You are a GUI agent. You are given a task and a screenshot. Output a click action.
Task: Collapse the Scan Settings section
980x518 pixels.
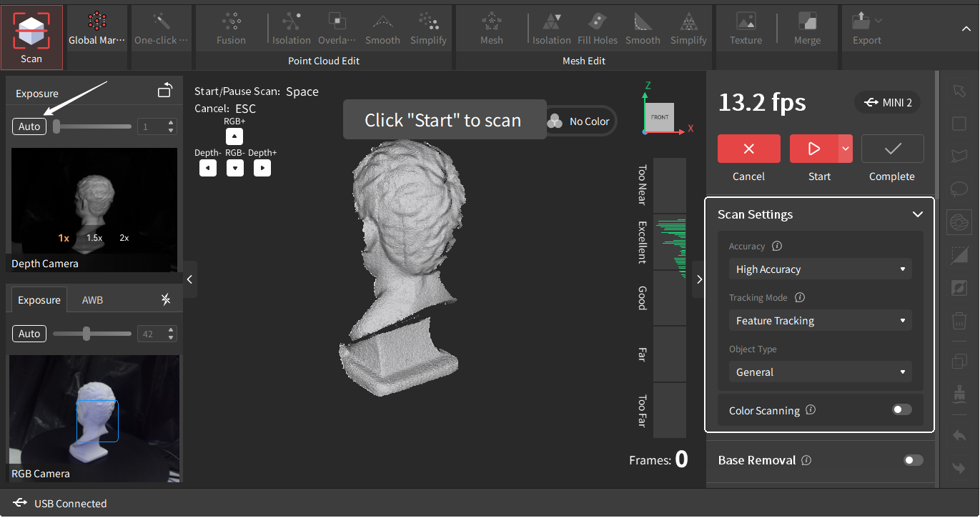pyautogui.click(x=917, y=214)
